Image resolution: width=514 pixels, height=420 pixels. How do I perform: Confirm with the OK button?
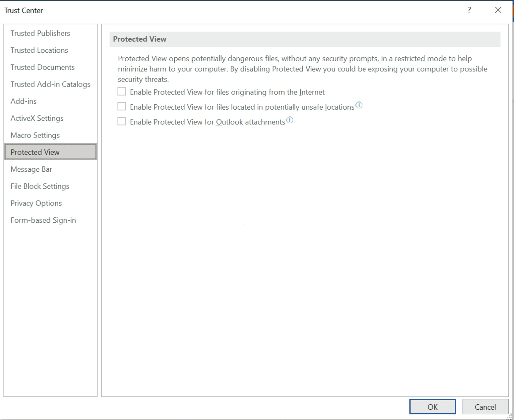[x=432, y=407]
